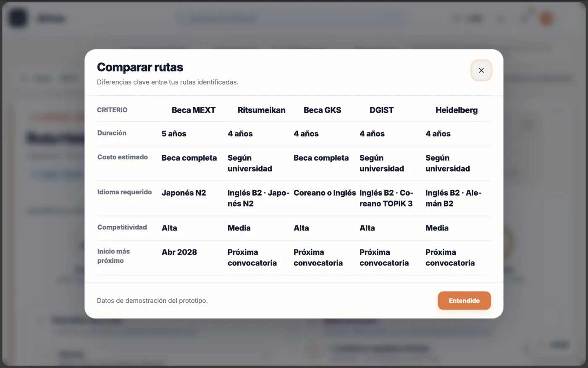Click the 'Abr 2028' start date cell
Viewport: 588px width, 368px height.
(x=179, y=252)
